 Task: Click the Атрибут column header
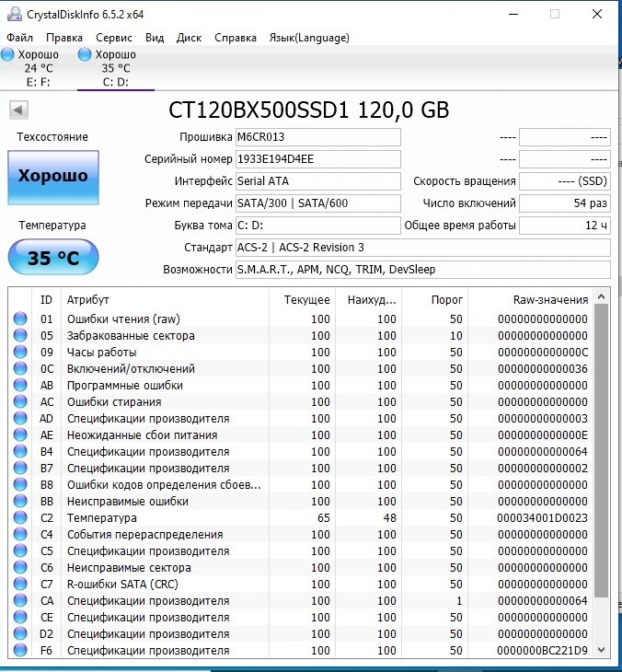pyautogui.click(x=165, y=299)
